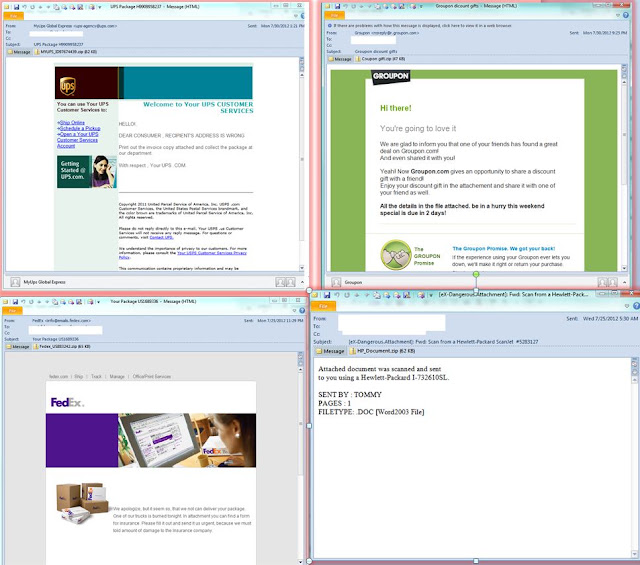Click Save icon in Groupon window
This screenshot has width=640, height=565.
click(338, 6)
